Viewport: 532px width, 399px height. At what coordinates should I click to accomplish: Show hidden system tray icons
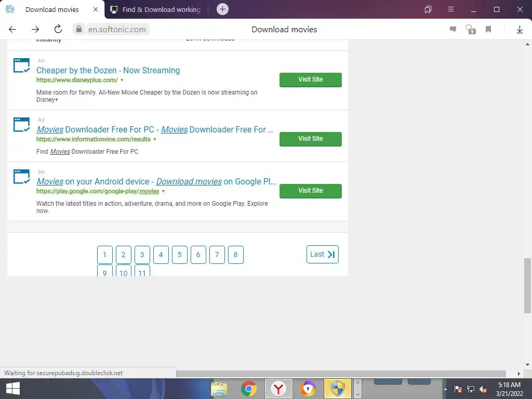[445, 389]
